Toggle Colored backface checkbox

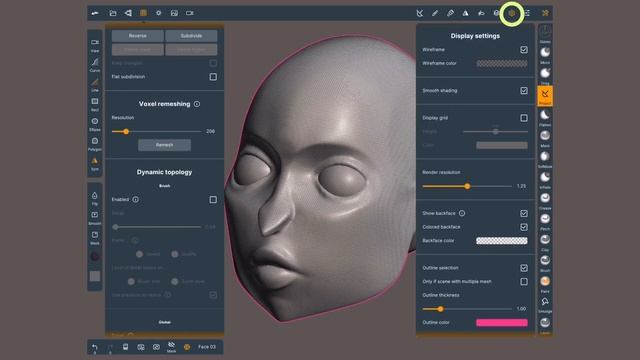(x=524, y=227)
